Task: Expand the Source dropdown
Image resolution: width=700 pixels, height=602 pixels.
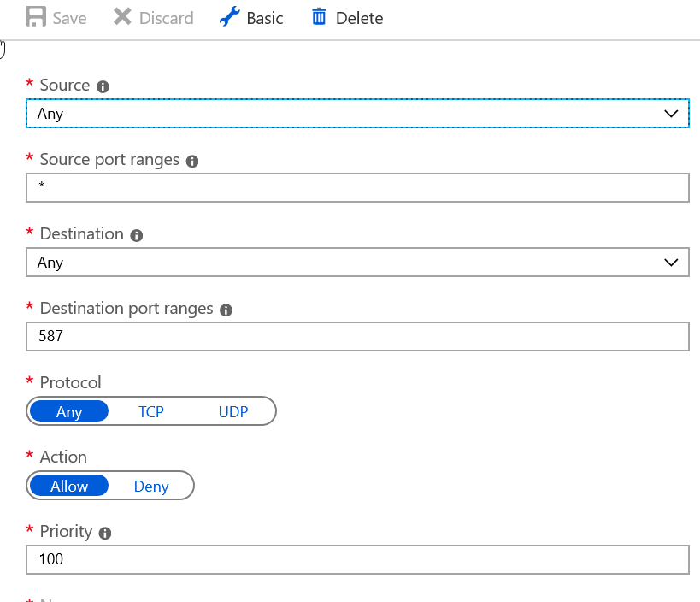Action: (x=671, y=114)
